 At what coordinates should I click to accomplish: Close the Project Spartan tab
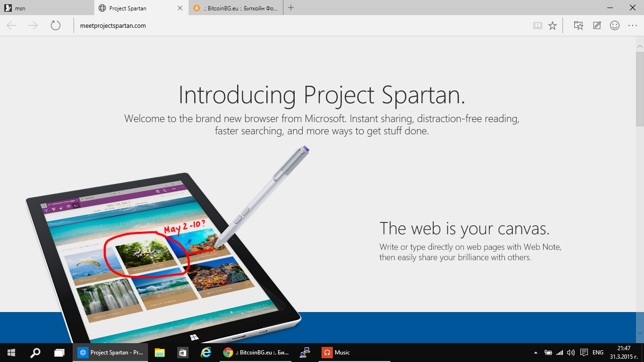(x=180, y=8)
